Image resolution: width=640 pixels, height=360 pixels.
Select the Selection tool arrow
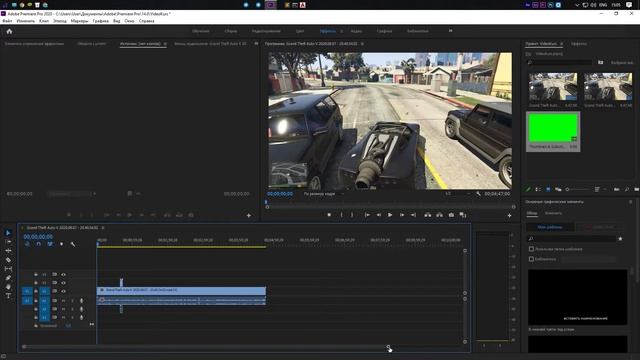8,233
